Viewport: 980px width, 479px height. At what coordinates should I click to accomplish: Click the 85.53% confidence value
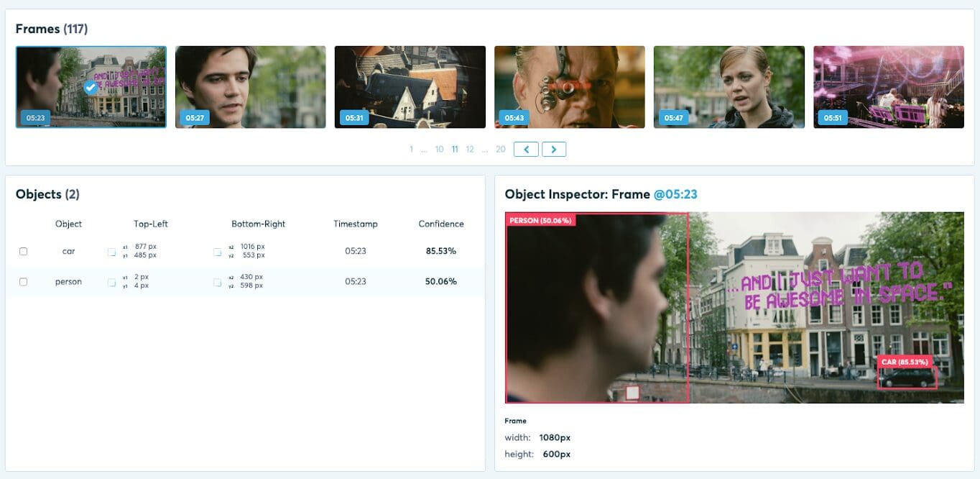441,252
